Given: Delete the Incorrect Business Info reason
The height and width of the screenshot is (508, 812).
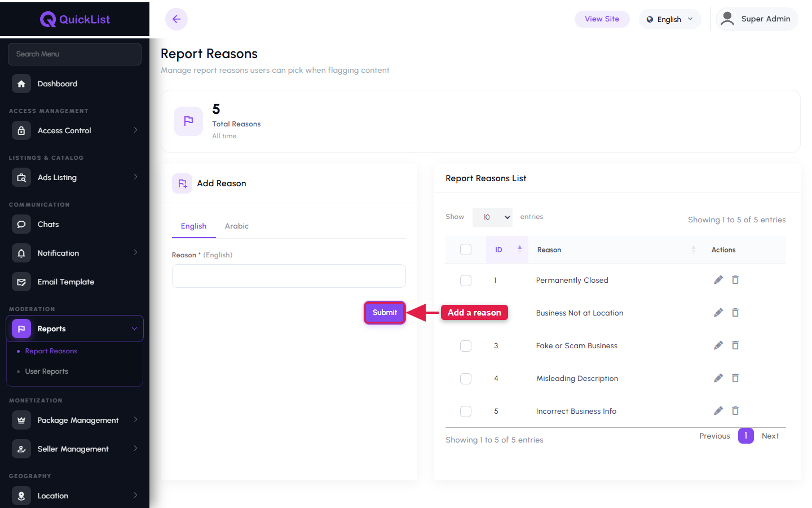Looking at the screenshot, I should click(735, 411).
